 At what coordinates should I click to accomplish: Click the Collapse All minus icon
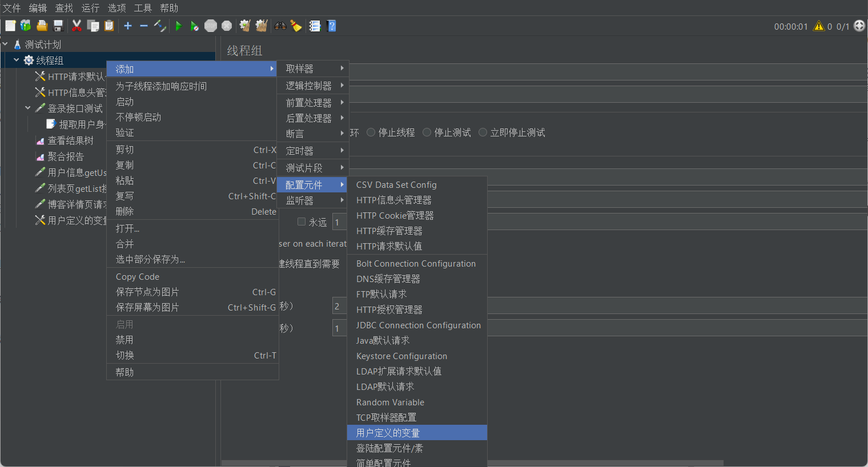point(144,26)
